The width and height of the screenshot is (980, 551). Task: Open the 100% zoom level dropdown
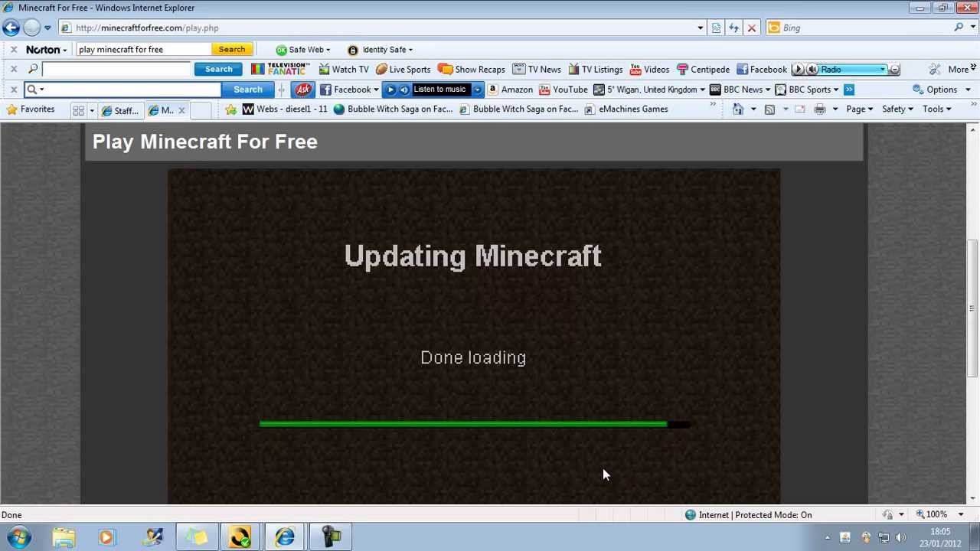[961, 515]
